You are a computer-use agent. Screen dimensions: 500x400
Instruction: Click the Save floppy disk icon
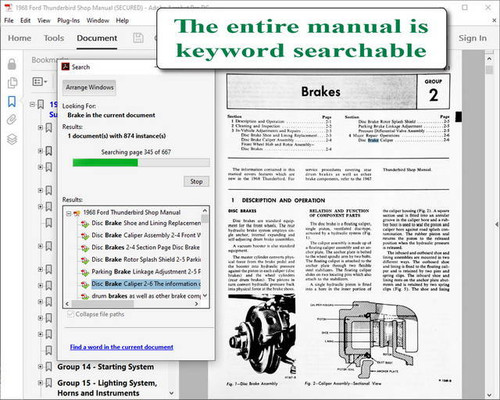[138, 38]
